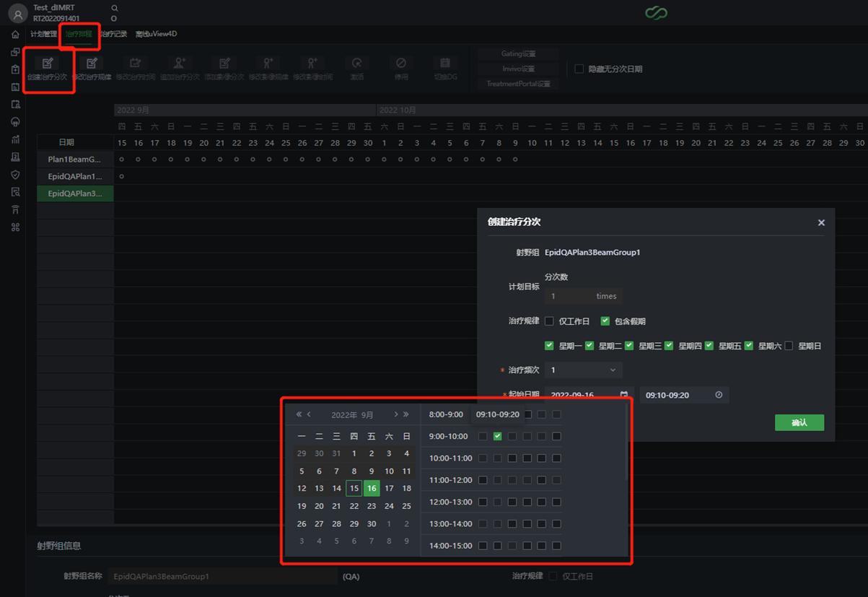Switch to 离线uView4D tab

tap(156, 34)
